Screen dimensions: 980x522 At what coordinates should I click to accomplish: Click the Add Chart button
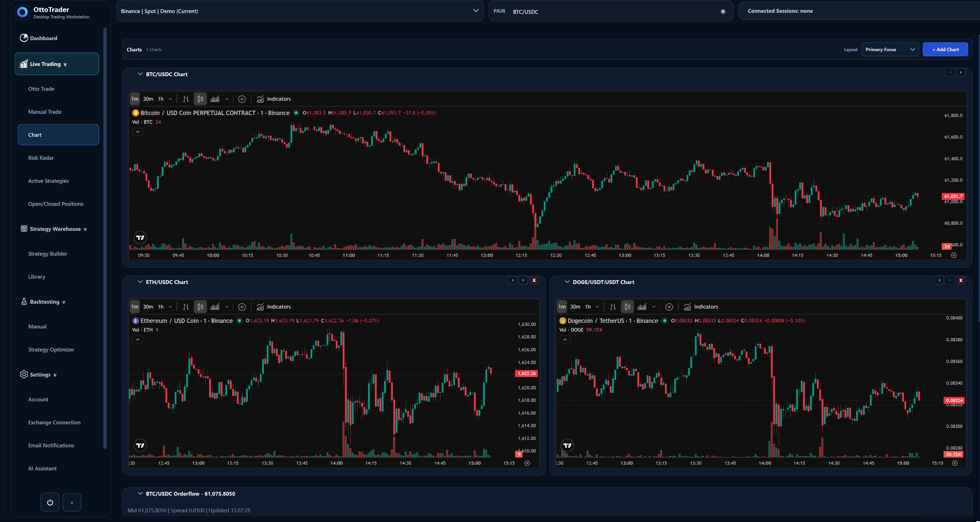point(945,49)
